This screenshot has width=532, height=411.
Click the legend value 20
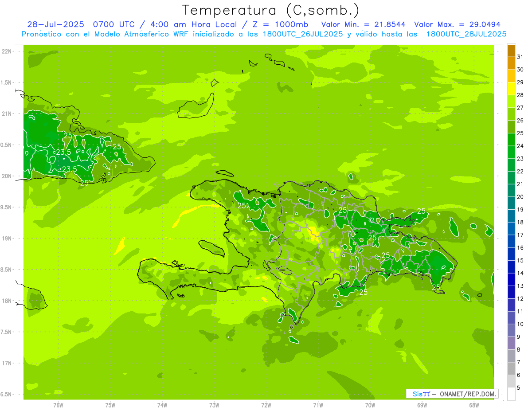[520, 197]
